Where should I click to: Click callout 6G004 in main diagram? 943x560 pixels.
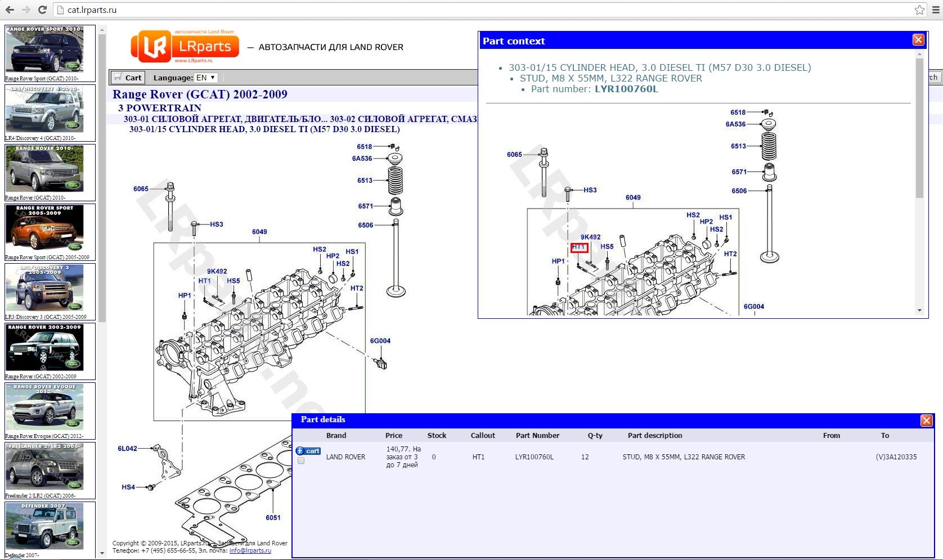pyautogui.click(x=380, y=341)
